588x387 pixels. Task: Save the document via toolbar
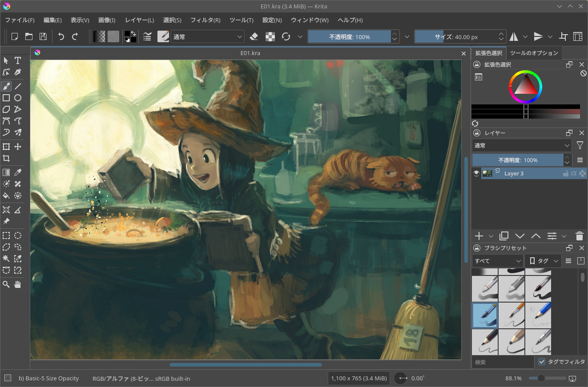click(x=43, y=36)
